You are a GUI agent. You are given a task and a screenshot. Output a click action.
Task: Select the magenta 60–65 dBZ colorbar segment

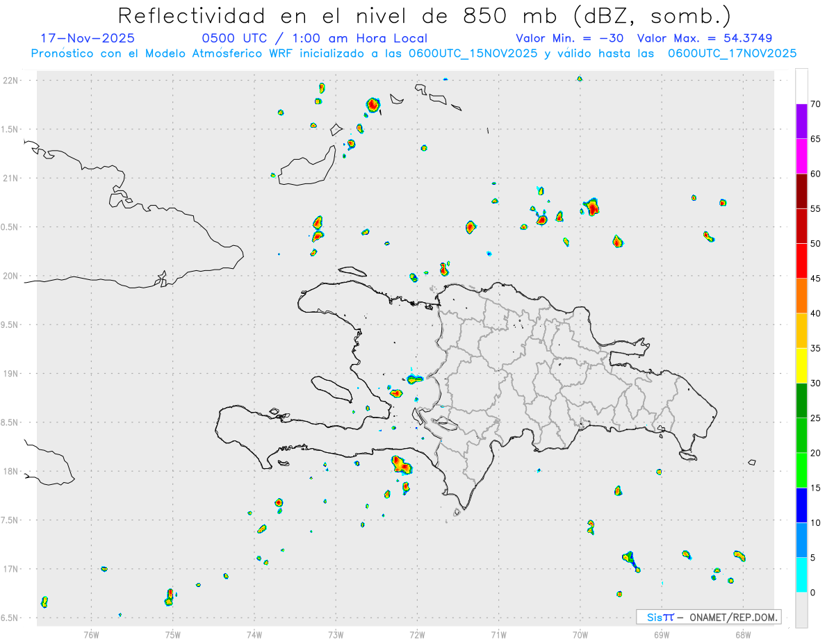pyautogui.click(x=801, y=157)
